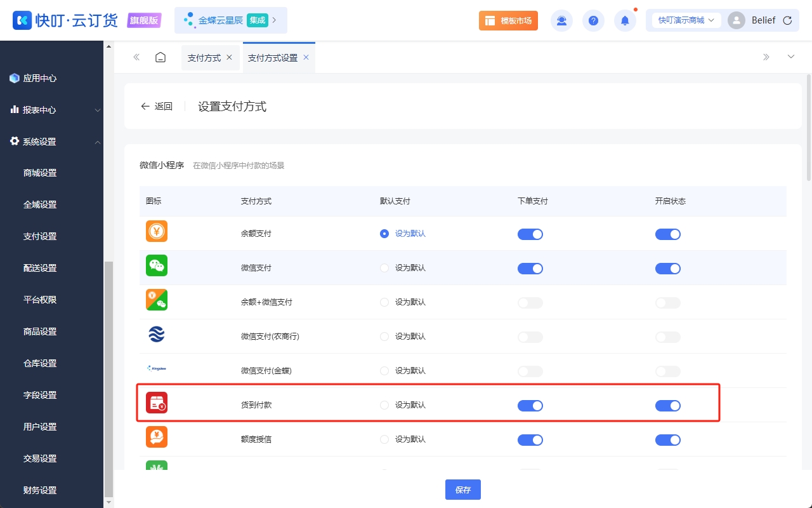Select 设为默认 radio for 额度授信
Viewport: 812px width, 508px height.
pyautogui.click(x=384, y=439)
